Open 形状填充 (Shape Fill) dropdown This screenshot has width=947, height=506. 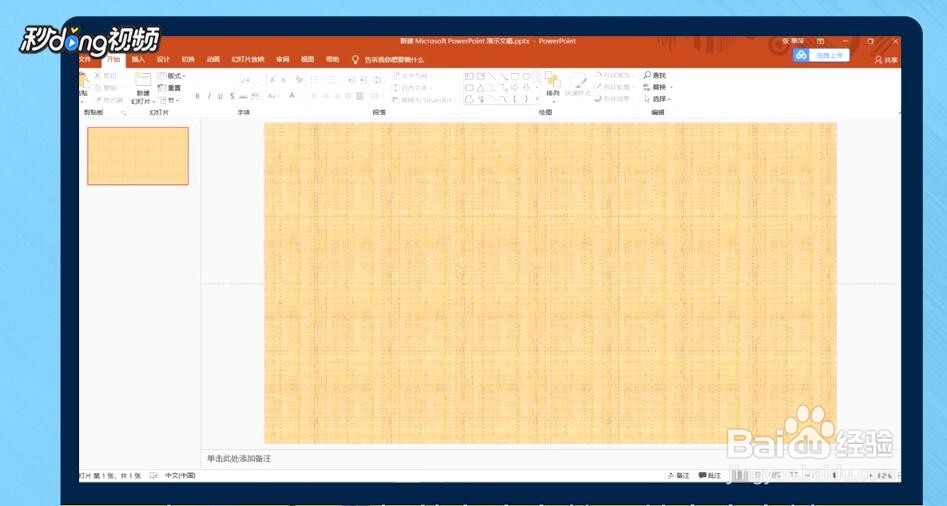tap(614, 75)
